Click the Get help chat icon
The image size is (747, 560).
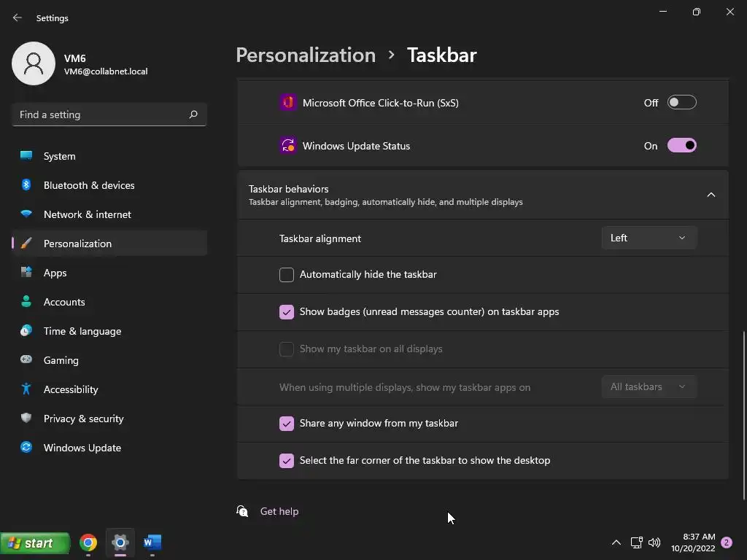pos(242,511)
